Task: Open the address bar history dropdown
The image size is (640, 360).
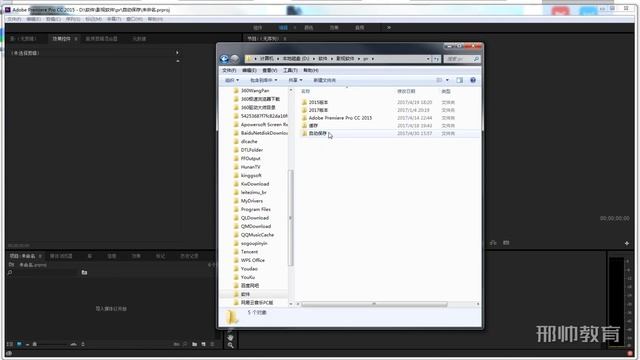Action: pyautogui.click(x=428, y=59)
